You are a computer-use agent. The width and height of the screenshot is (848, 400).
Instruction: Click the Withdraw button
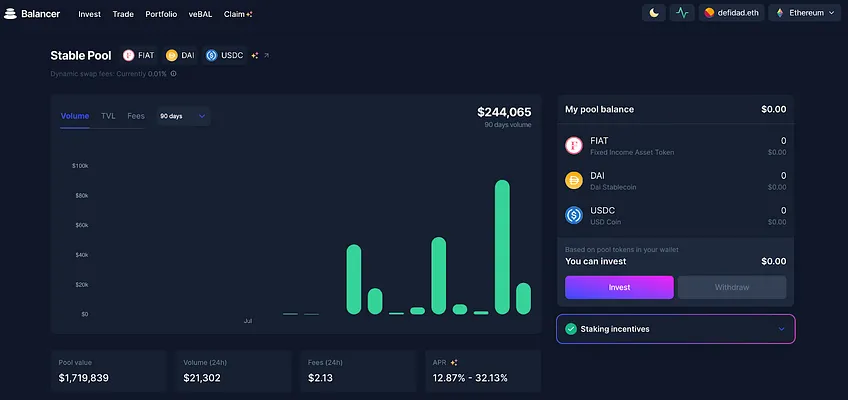coord(732,288)
